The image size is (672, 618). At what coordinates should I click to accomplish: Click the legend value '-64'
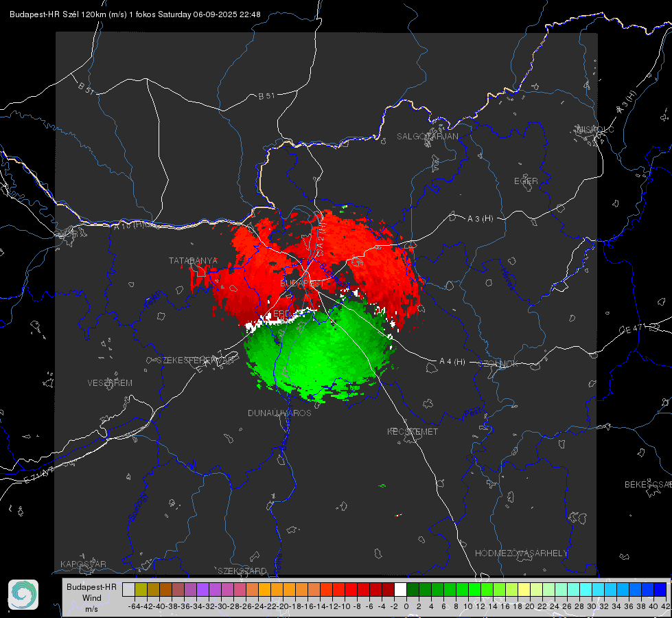pyautogui.click(x=134, y=606)
